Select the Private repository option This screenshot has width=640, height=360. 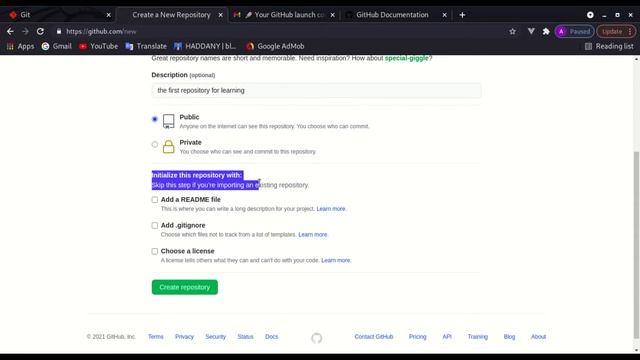click(x=155, y=144)
